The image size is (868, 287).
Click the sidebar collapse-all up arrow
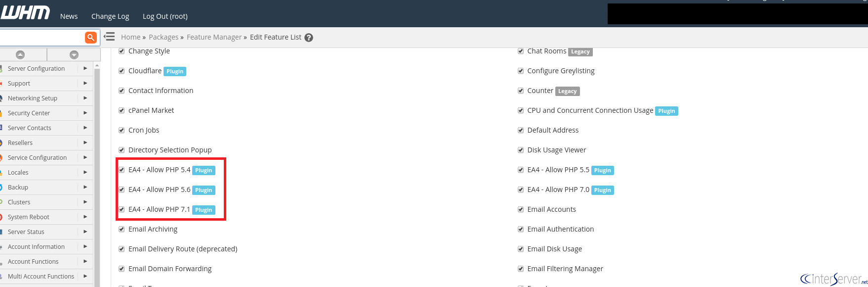click(x=20, y=54)
